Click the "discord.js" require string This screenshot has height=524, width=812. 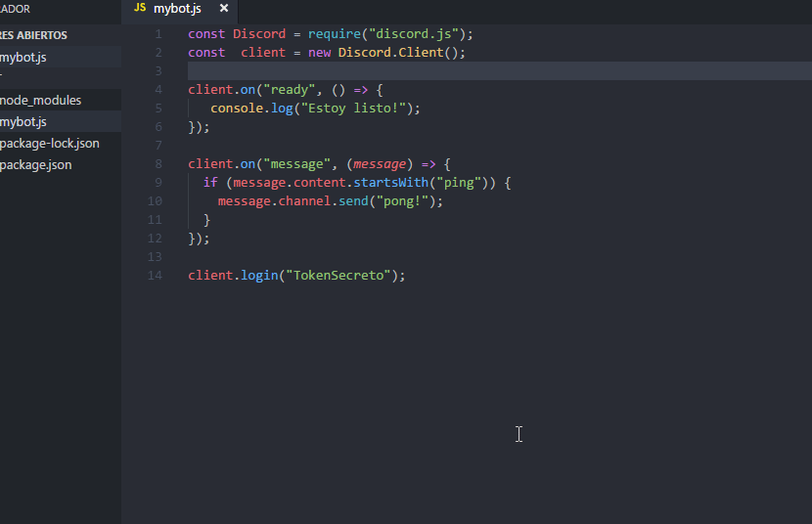tap(414, 34)
